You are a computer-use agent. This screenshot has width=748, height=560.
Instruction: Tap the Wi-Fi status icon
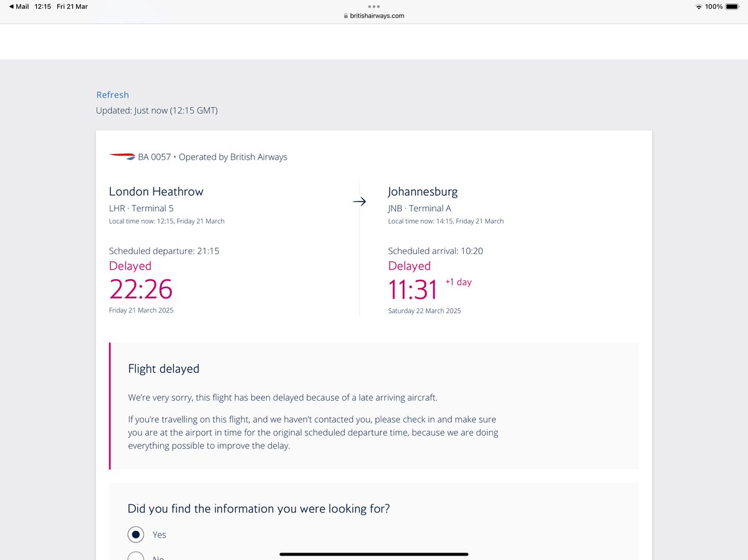tap(698, 6)
